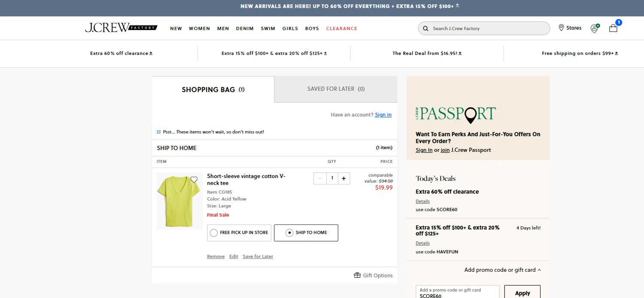644x298 pixels.
Task: Open the DENIM menu
Action: point(245,28)
